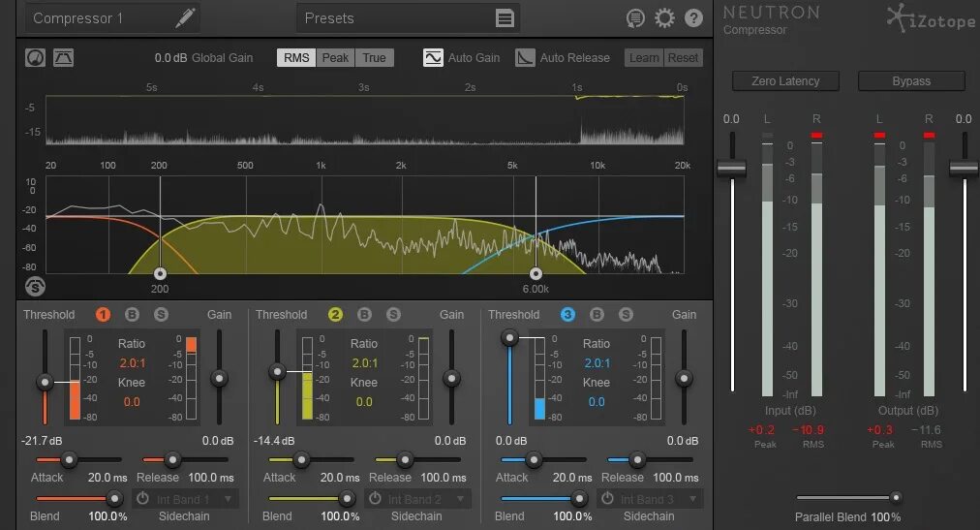Viewport: 980px width, 530px height.
Task: Click the Auto Release curve icon
Action: pos(525,57)
